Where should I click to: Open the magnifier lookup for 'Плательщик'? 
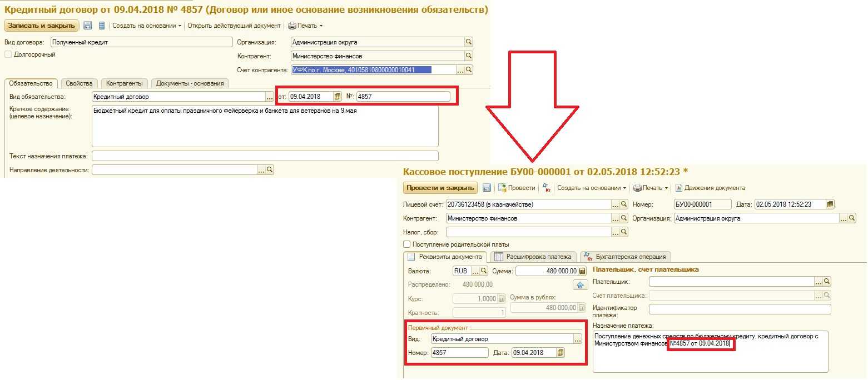click(x=827, y=282)
